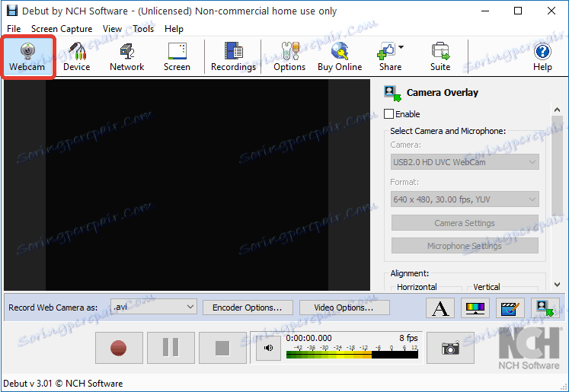Click the Video Options... button
Viewport: 569px width, 392px height.
[344, 308]
